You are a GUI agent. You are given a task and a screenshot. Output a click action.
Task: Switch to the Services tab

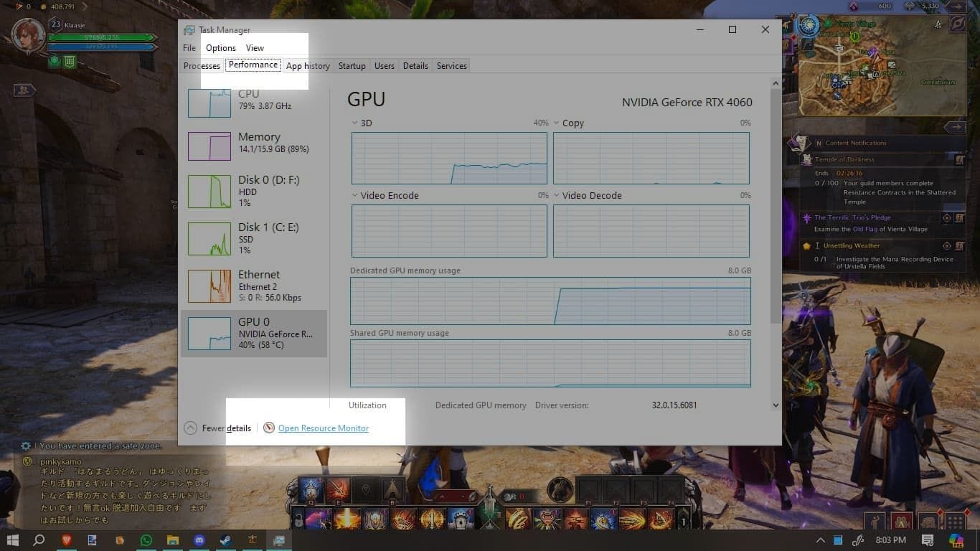coord(451,65)
